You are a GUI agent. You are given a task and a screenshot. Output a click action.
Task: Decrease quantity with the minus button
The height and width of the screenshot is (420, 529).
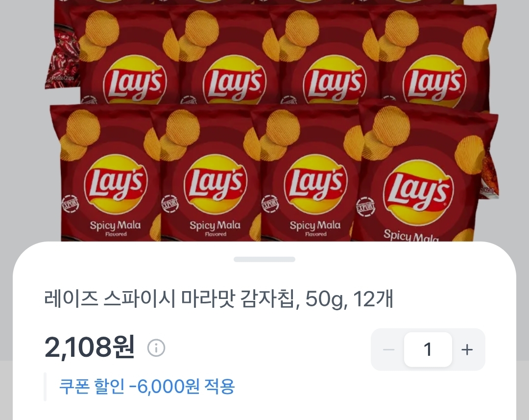[388, 349]
